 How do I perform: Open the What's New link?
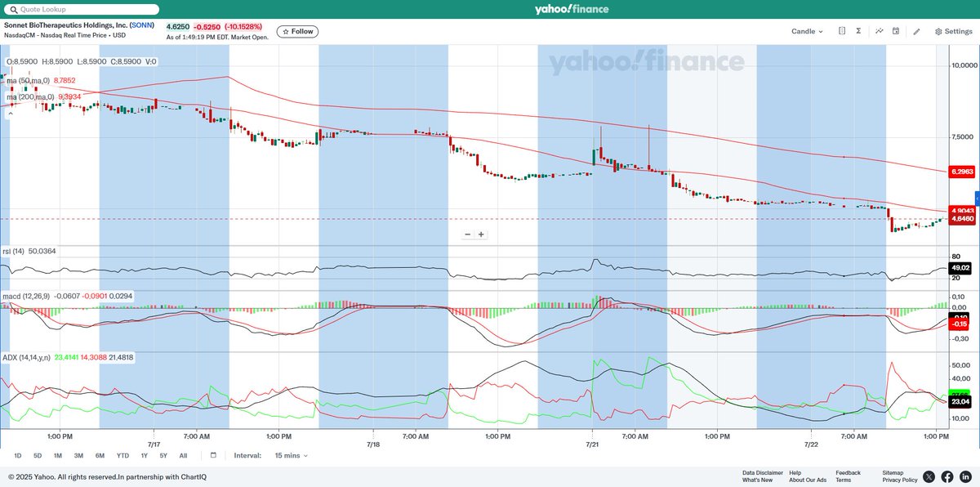pyautogui.click(x=757, y=480)
